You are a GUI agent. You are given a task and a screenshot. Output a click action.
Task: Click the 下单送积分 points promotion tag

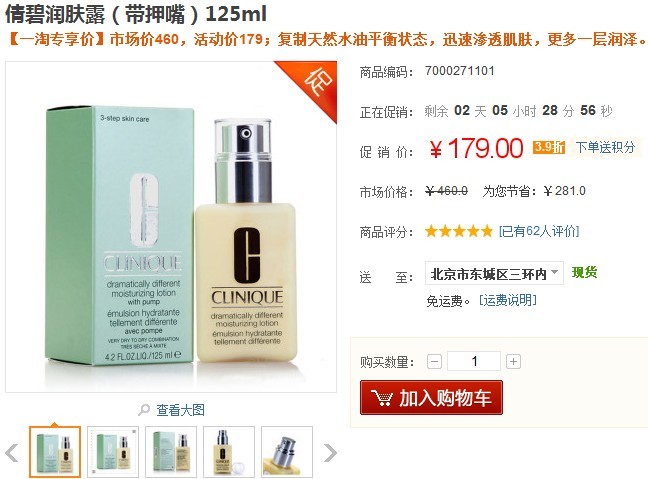605,147
